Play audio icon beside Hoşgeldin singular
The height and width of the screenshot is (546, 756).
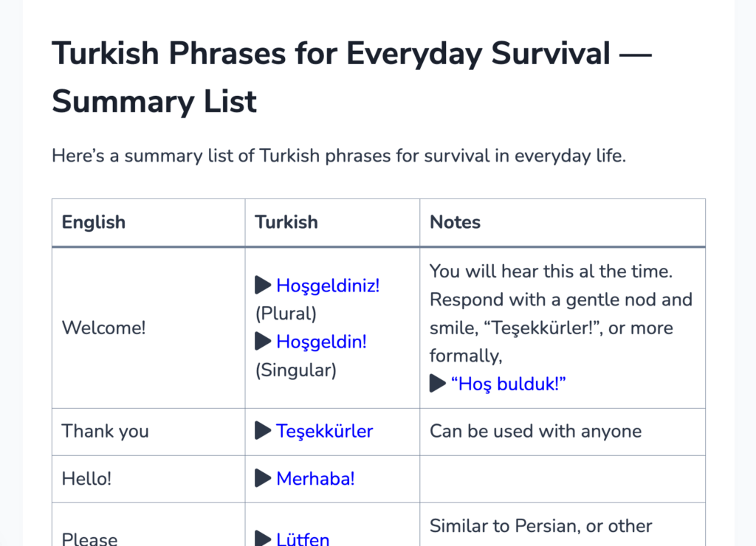(263, 342)
